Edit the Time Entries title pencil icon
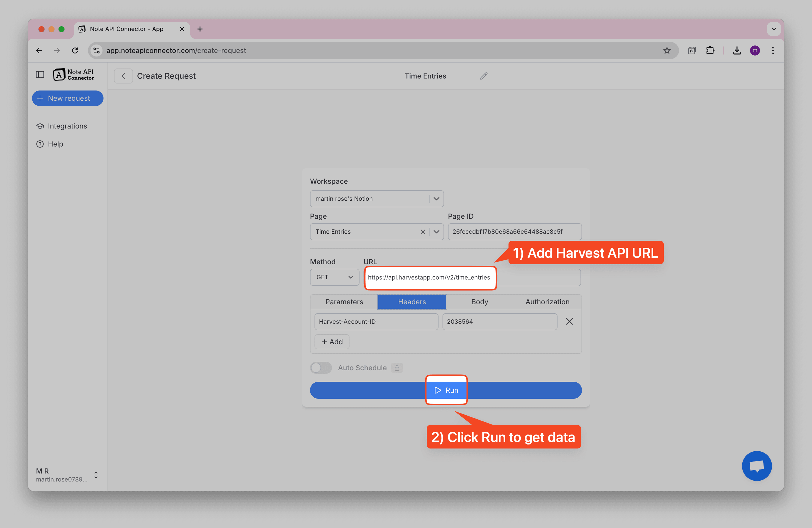The height and width of the screenshot is (528, 812). point(484,76)
